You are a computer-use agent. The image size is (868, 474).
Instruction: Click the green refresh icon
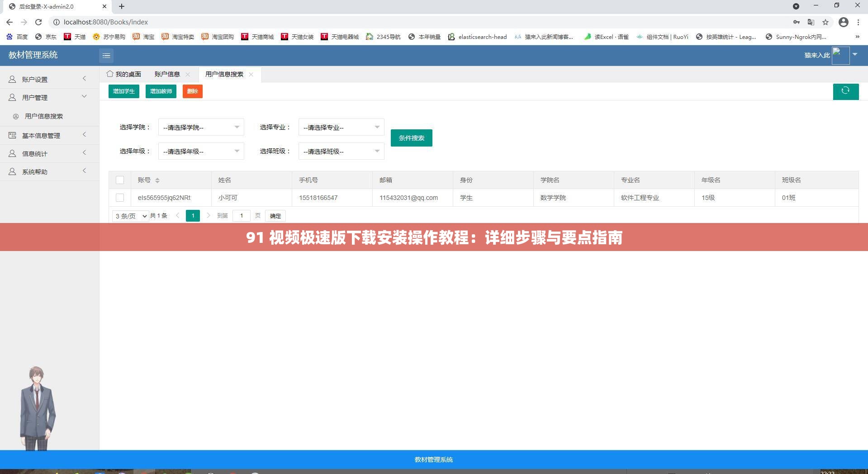[x=845, y=91]
